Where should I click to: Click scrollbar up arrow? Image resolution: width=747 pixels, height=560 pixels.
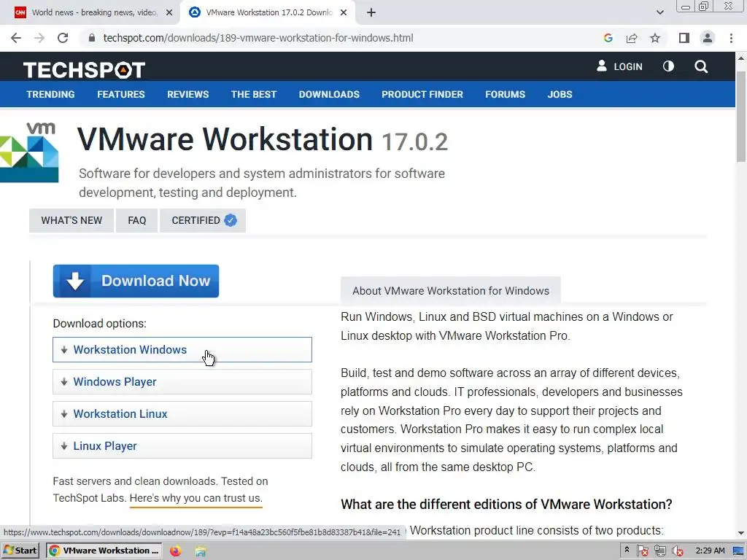(x=741, y=58)
